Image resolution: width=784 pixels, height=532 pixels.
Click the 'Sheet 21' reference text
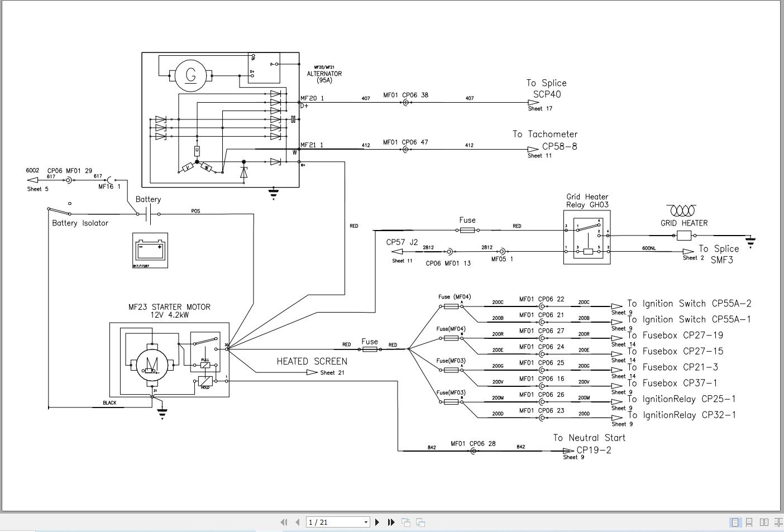click(332, 372)
